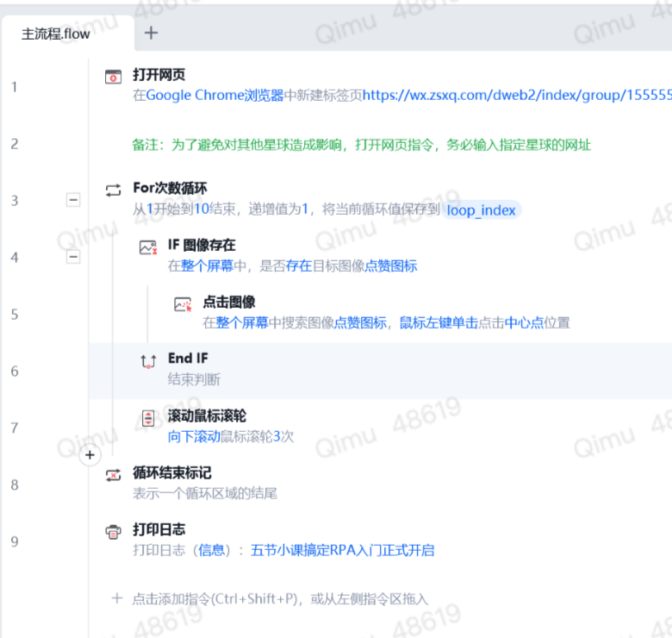Select the 点击图像 step title
The width and height of the screenshot is (672, 638).
tap(229, 302)
